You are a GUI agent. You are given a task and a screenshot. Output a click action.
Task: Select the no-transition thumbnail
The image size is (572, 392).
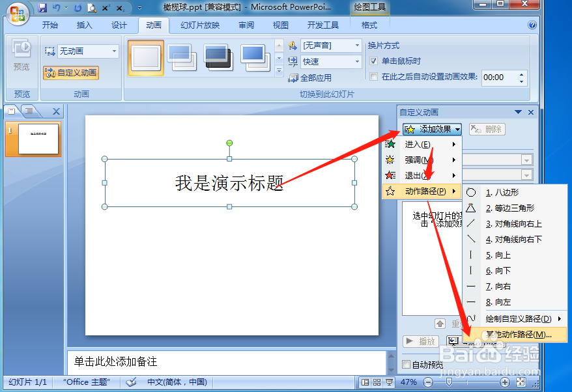click(x=146, y=57)
